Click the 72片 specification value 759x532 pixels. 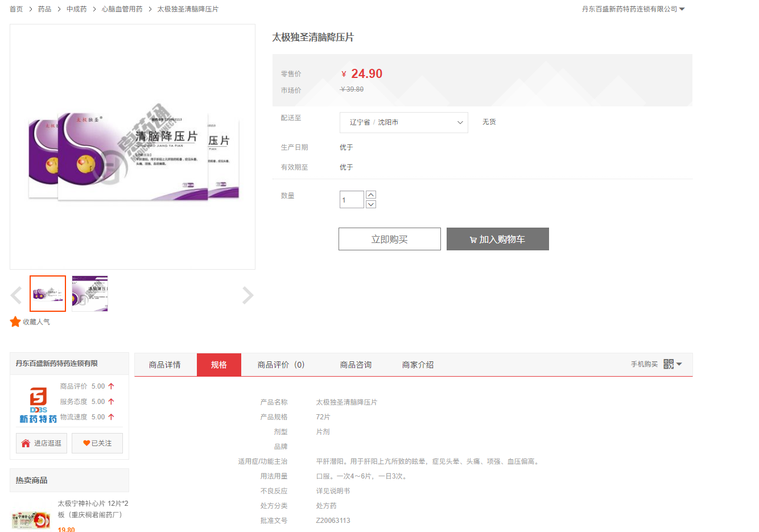pos(323,417)
